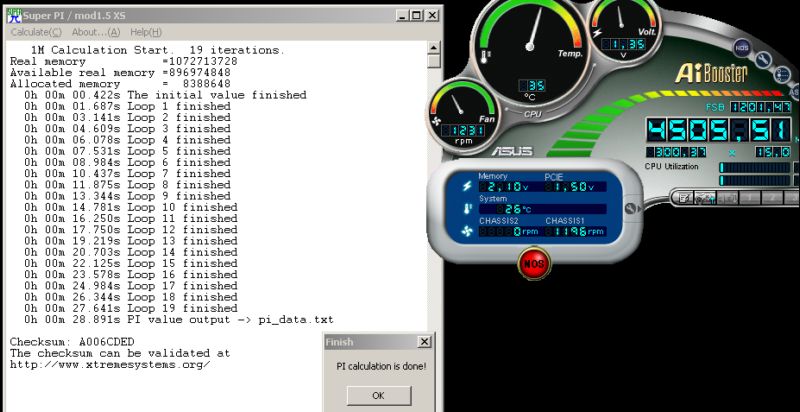
Task: Minimize the Super PI window
Action: tap(403, 15)
